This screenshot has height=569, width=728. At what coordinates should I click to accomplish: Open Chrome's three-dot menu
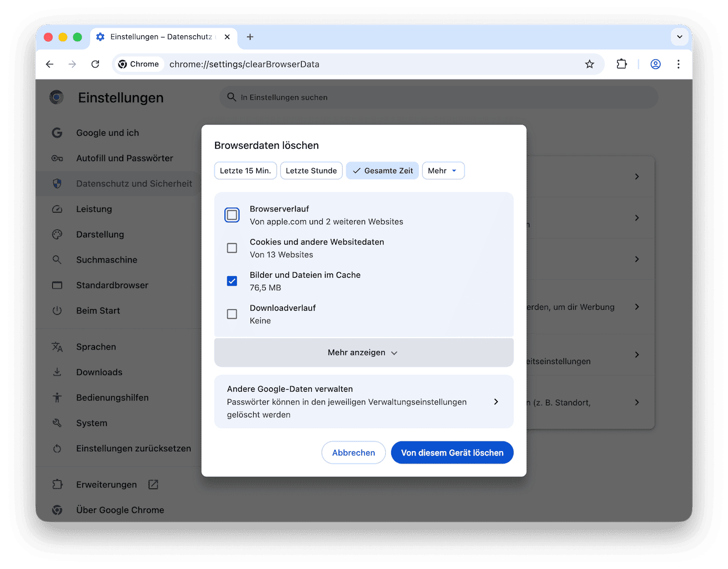[678, 64]
